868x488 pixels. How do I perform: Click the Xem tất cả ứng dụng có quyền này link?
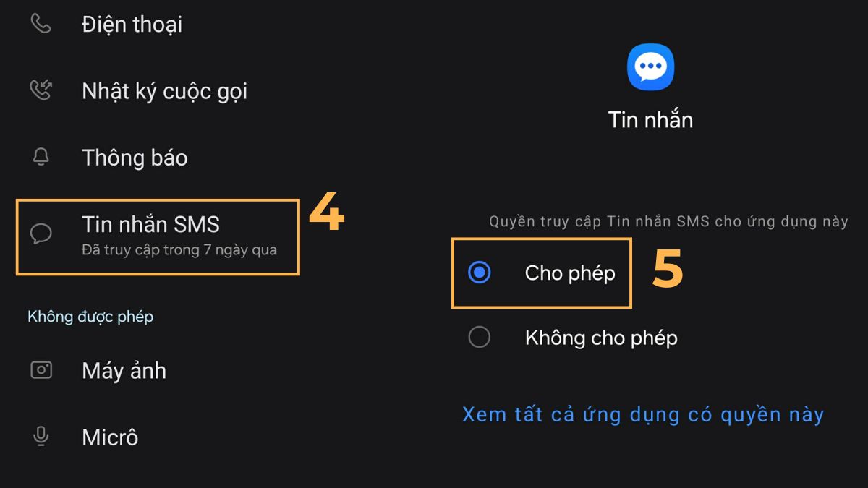(642, 414)
